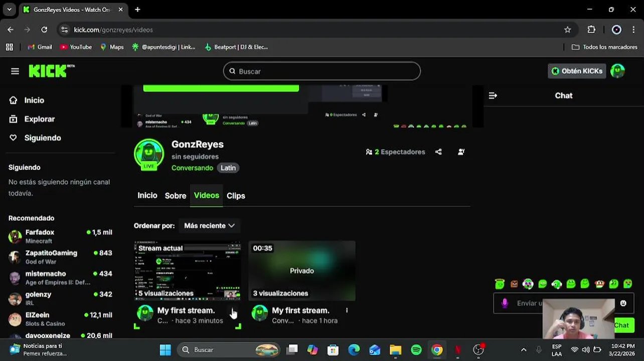
Task: Open the tab search dropdown arrow
Action: click(9, 10)
